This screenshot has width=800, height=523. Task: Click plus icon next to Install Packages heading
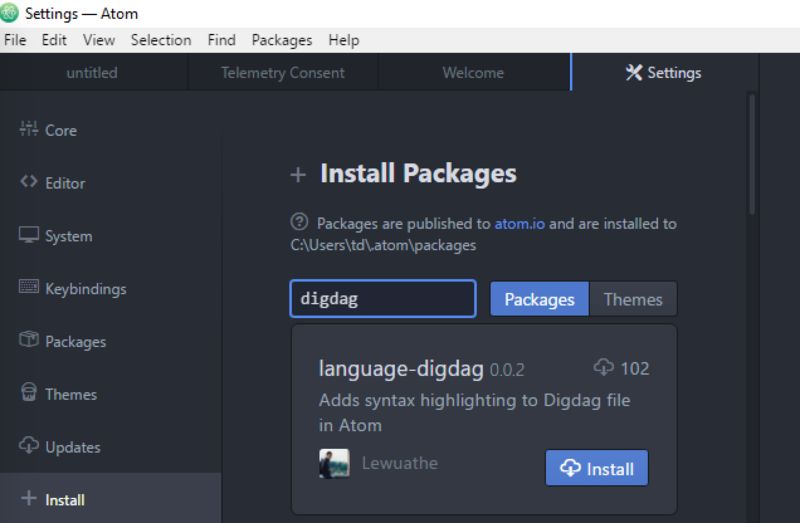[298, 175]
